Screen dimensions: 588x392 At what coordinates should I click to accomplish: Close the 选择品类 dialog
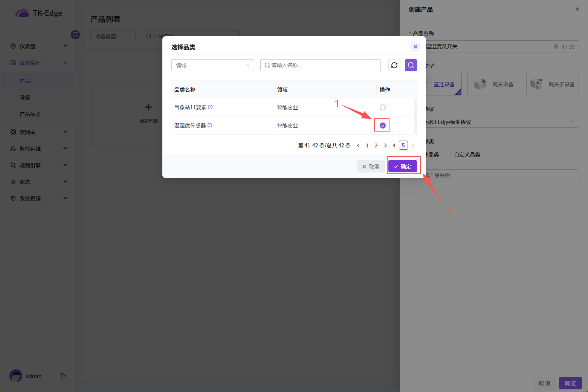click(415, 47)
